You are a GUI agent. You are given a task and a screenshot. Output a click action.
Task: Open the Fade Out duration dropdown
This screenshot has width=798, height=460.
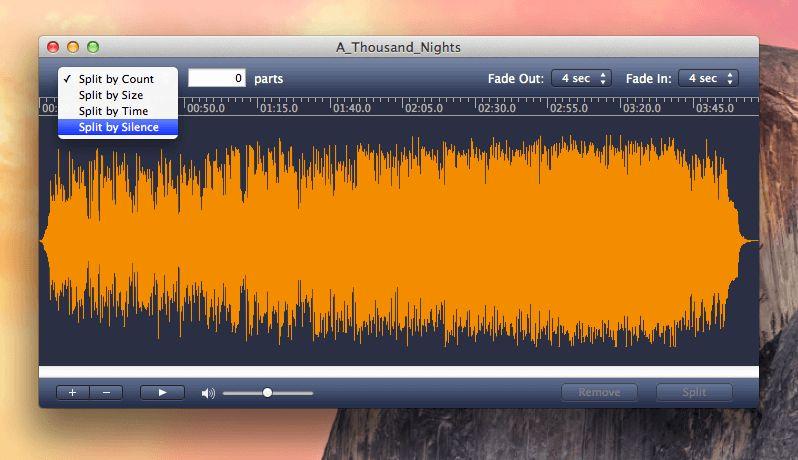[581, 78]
